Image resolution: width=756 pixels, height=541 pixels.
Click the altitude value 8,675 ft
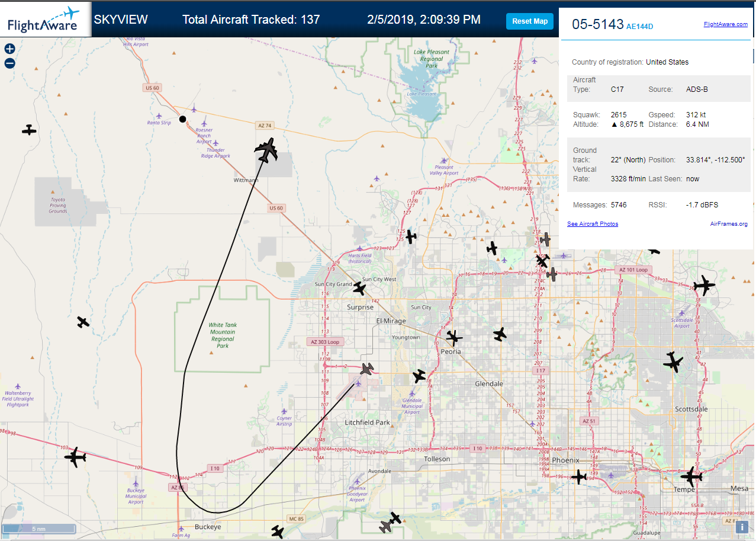point(627,124)
